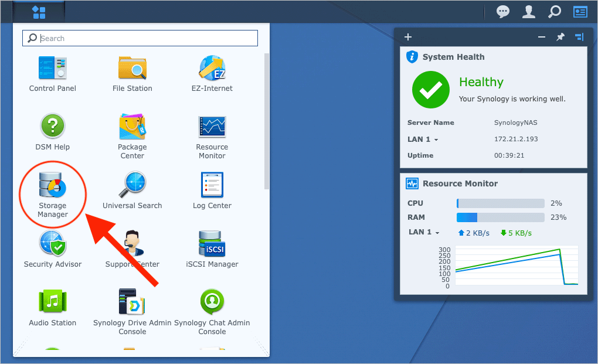Click the CPU usage bar
598x364 pixels.
coord(500,203)
